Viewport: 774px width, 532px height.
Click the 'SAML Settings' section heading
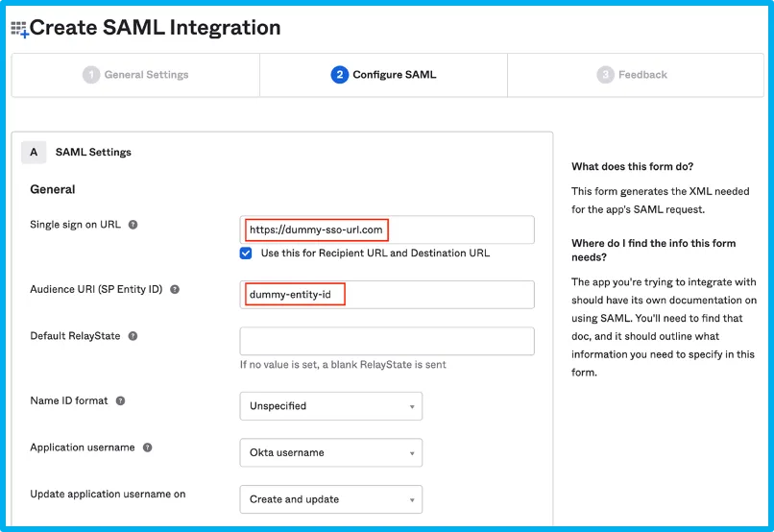point(93,153)
